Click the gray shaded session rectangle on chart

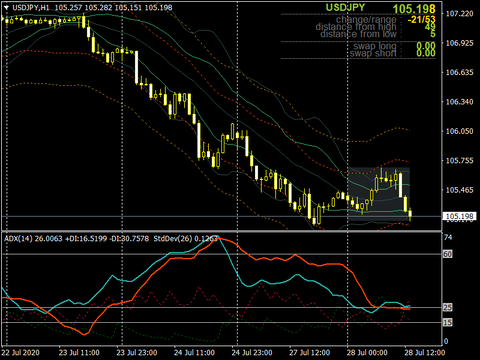pos(379,194)
